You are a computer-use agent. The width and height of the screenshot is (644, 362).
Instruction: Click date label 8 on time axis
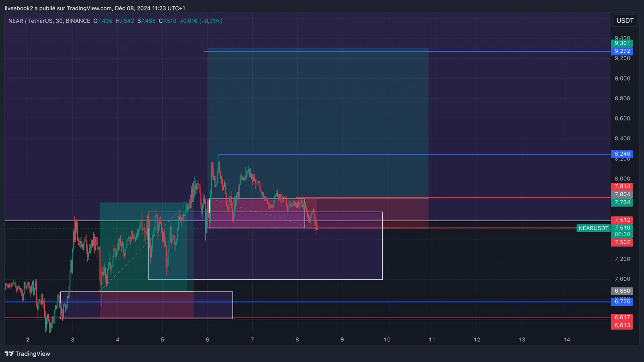pos(297,339)
